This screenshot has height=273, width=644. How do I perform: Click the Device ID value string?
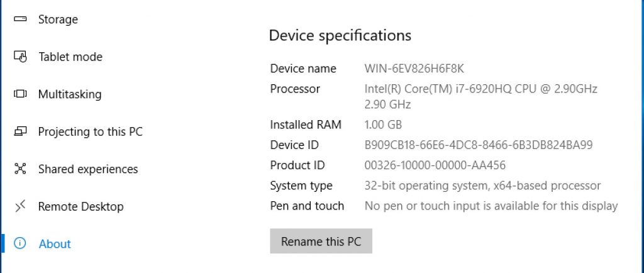click(x=479, y=145)
